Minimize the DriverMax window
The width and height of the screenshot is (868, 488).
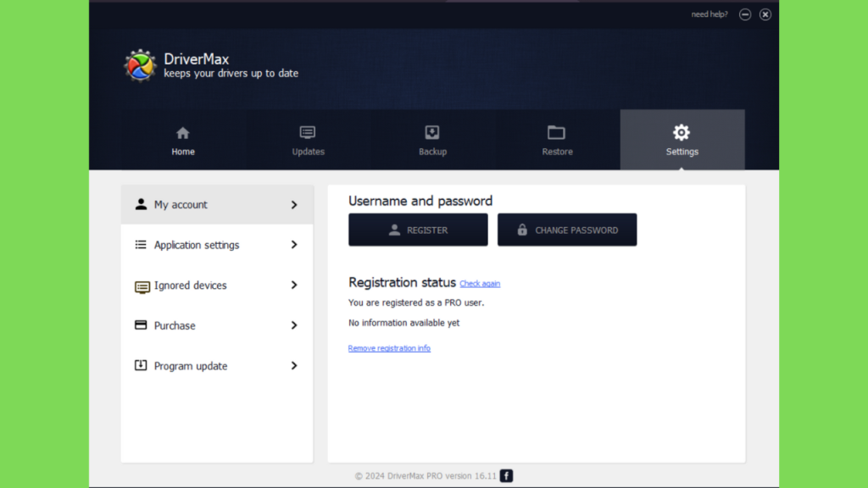pyautogui.click(x=745, y=14)
